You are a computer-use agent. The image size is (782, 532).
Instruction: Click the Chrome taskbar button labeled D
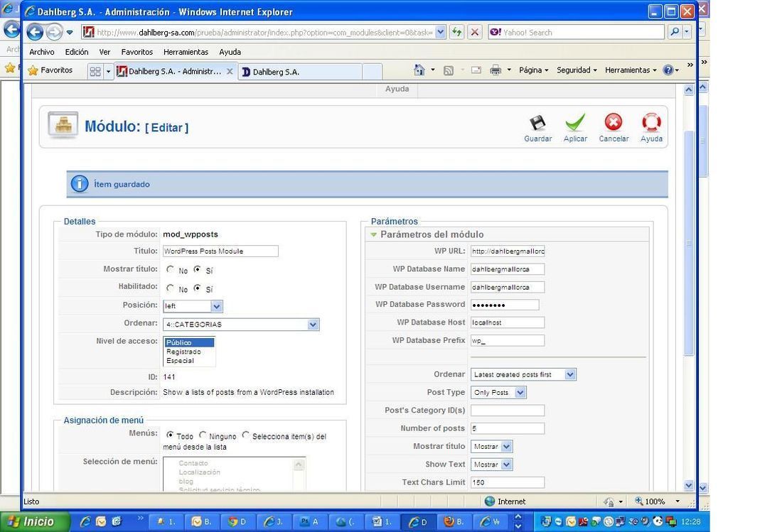coord(237,521)
